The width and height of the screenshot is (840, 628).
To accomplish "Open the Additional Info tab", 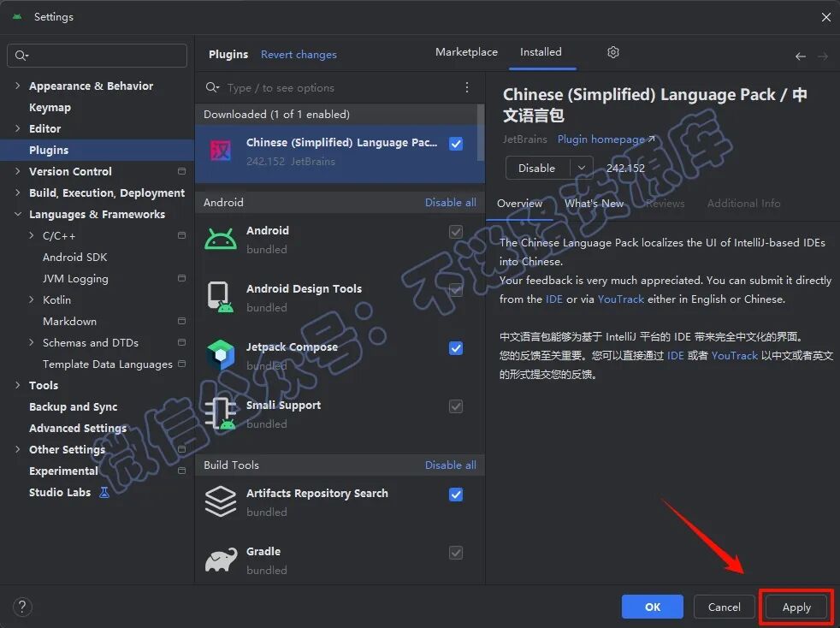I will point(743,204).
